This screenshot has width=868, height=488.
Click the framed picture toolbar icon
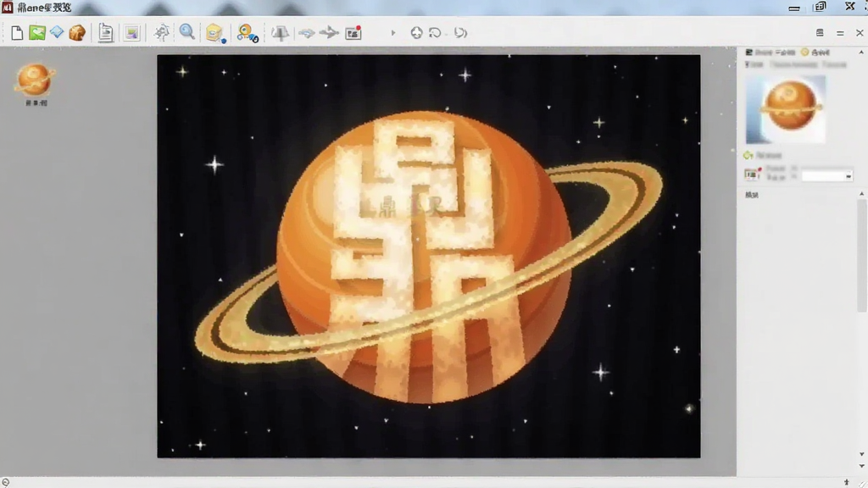point(131,33)
